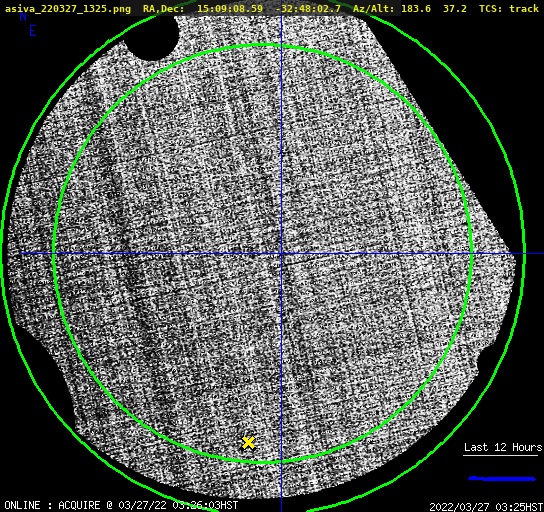Image resolution: width=544 pixels, height=512 pixels.
Task: Click the blue N north compass label
Action: point(23,16)
